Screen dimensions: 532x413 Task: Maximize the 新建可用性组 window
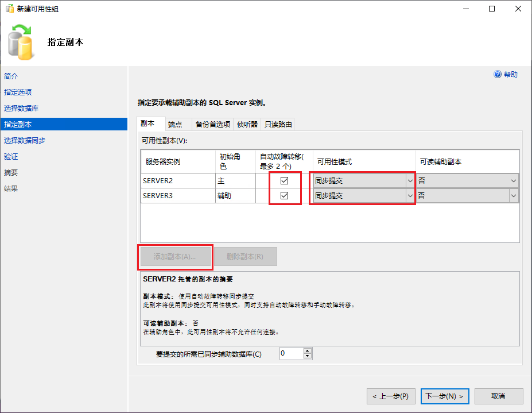coord(492,9)
